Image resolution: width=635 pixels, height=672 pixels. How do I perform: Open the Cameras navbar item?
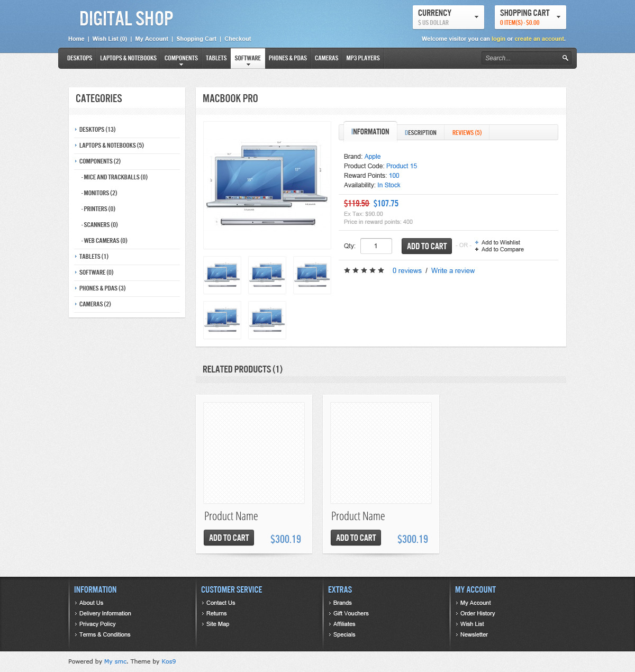click(326, 58)
